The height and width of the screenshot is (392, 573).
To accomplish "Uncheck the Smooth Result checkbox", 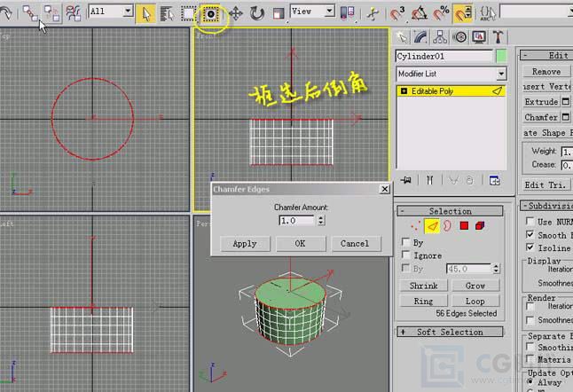I will coord(530,234).
